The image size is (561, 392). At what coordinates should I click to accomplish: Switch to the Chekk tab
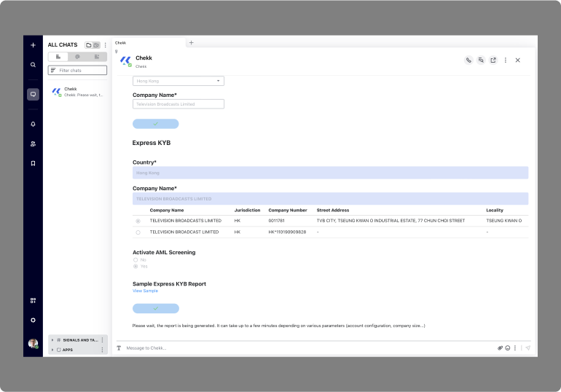click(121, 43)
